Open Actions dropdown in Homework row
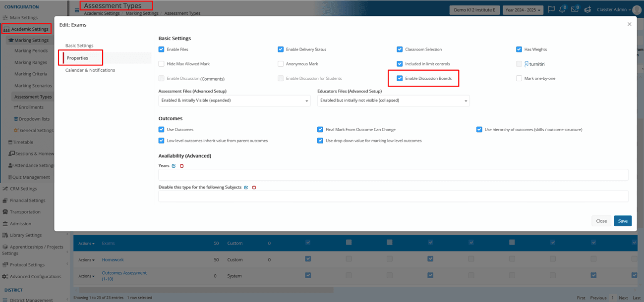 [x=86, y=260]
